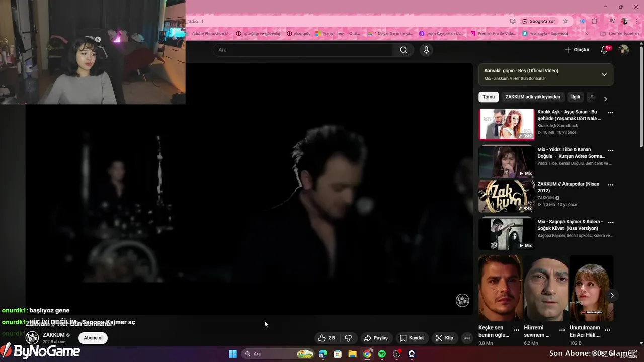Open options for Hürremi sevmem short
Screen dimensions: 644x362
[x=562, y=330]
